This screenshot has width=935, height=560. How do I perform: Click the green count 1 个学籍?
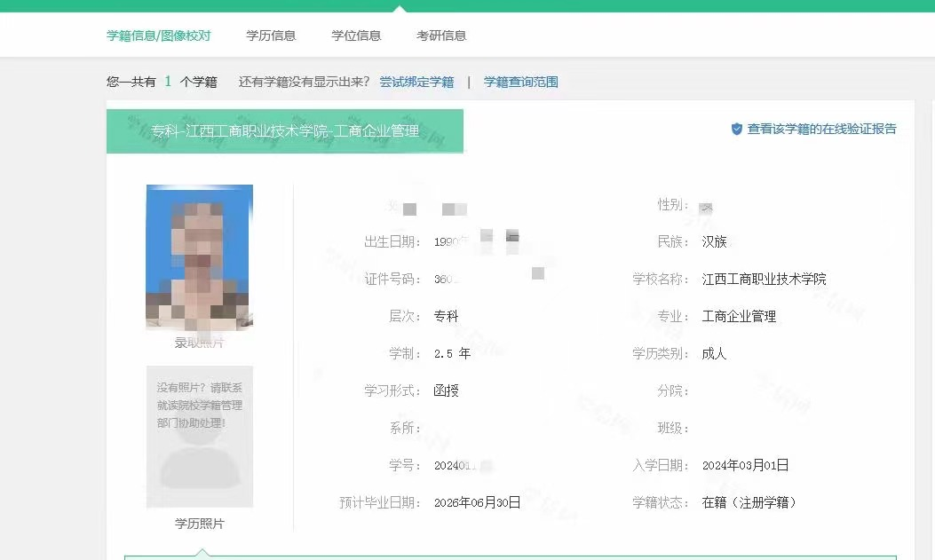point(167,81)
